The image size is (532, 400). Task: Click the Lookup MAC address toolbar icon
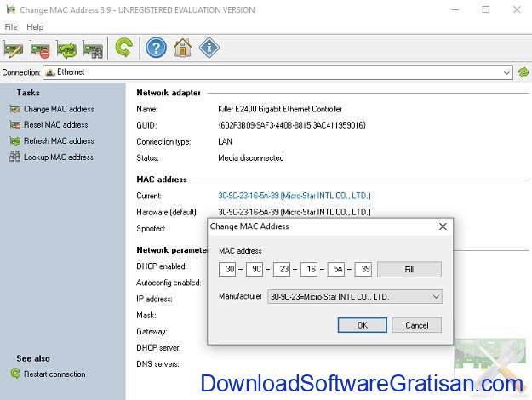[x=93, y=49]
